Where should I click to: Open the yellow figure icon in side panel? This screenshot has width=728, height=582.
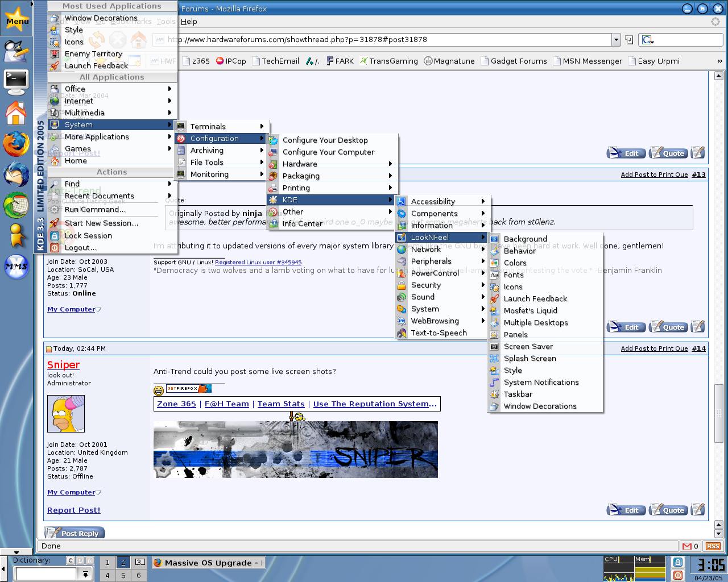[x=16, y=235]
